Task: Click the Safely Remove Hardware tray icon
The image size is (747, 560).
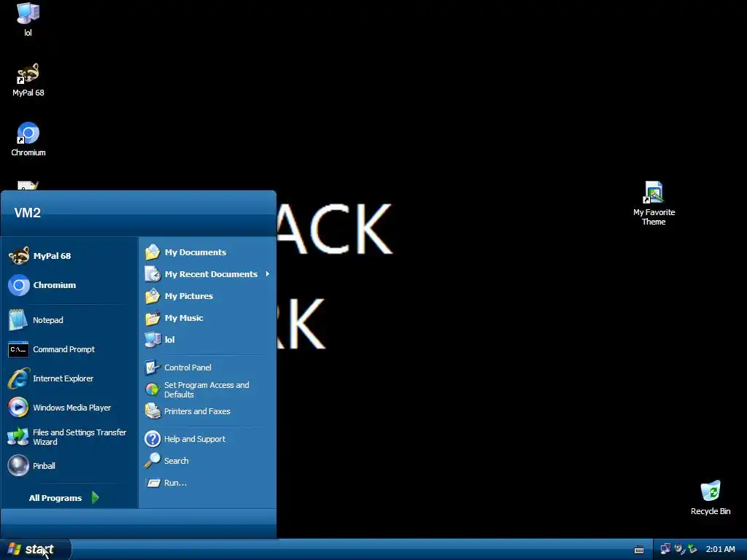Action: (x=692, y=549)
